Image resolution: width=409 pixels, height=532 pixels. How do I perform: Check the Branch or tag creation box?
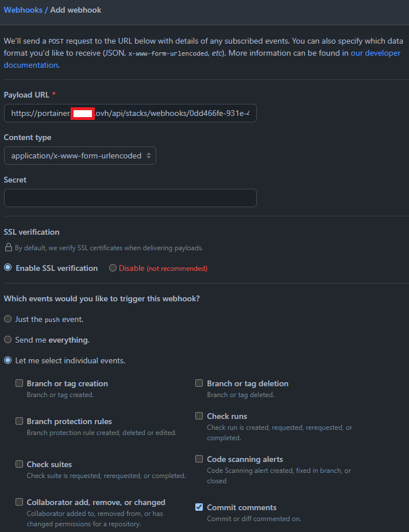tap(20, 383)
